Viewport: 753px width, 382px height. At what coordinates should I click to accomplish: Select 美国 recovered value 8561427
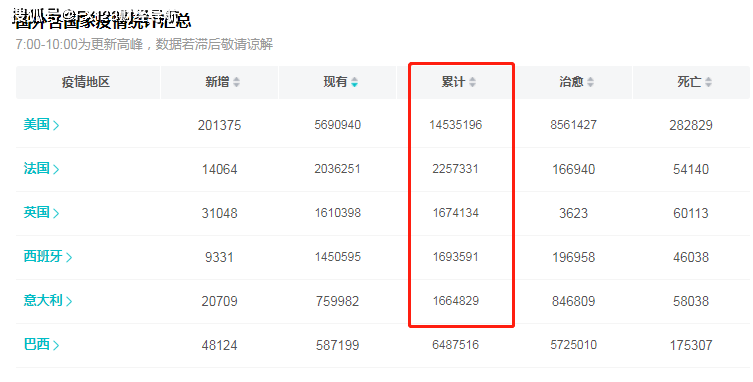573,125
